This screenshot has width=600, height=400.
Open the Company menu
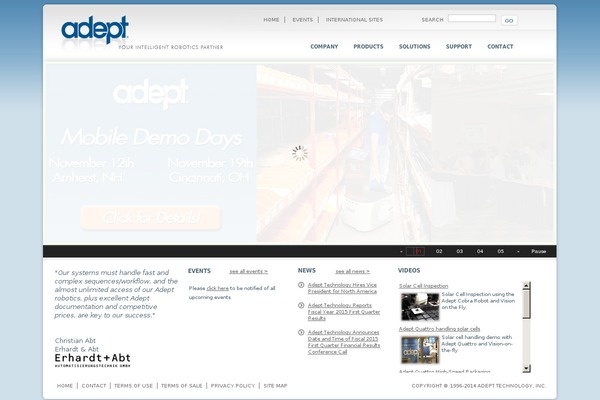click(x=324, y=46)
